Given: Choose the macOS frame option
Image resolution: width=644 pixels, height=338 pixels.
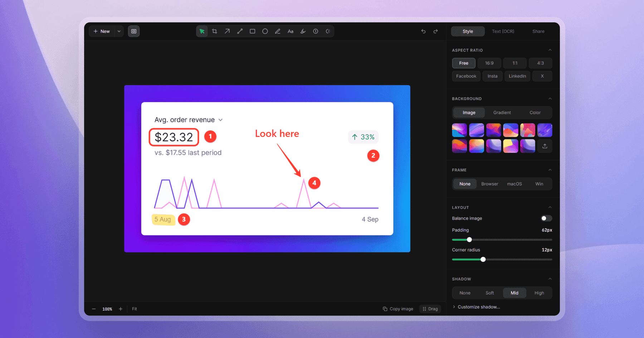Looking at the screenshot, I should (x=514, y=184).
